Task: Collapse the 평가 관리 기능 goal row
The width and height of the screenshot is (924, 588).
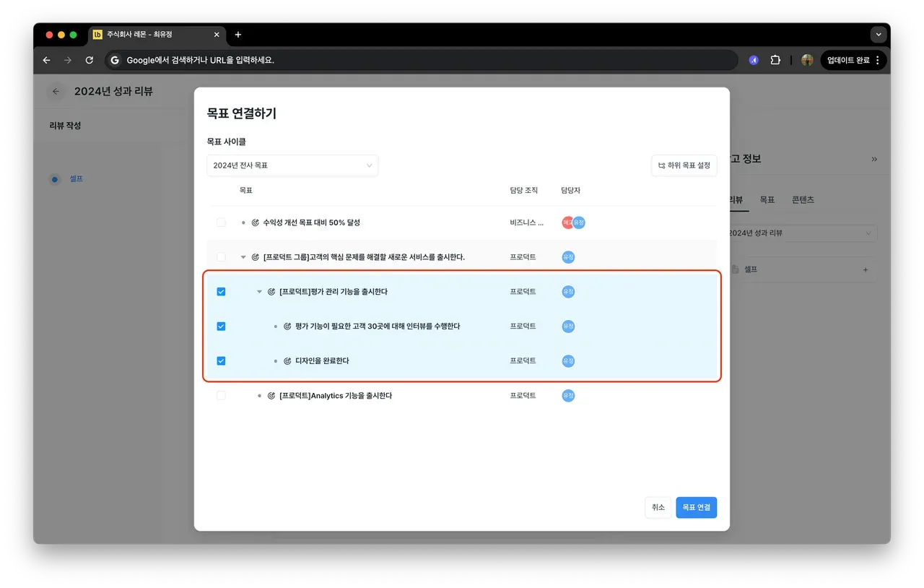Action: [x=259, y=292]
